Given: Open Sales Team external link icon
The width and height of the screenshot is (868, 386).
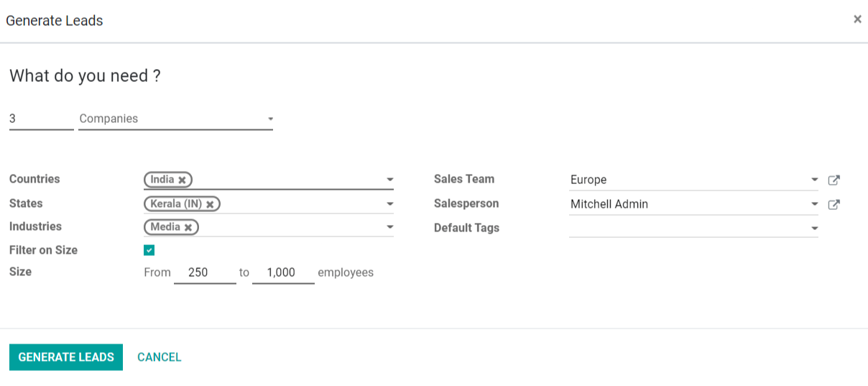Looking at the screenshot, I should (834, 180).
